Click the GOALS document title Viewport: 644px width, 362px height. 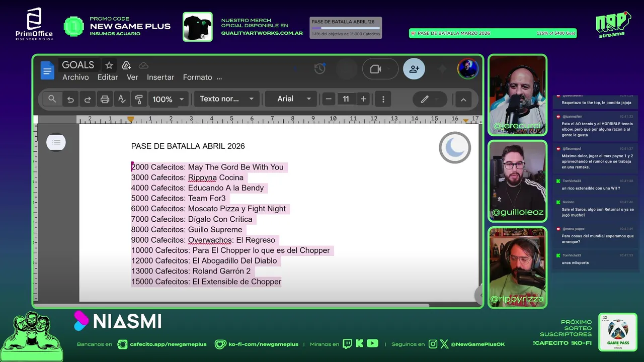click(78, 65)
